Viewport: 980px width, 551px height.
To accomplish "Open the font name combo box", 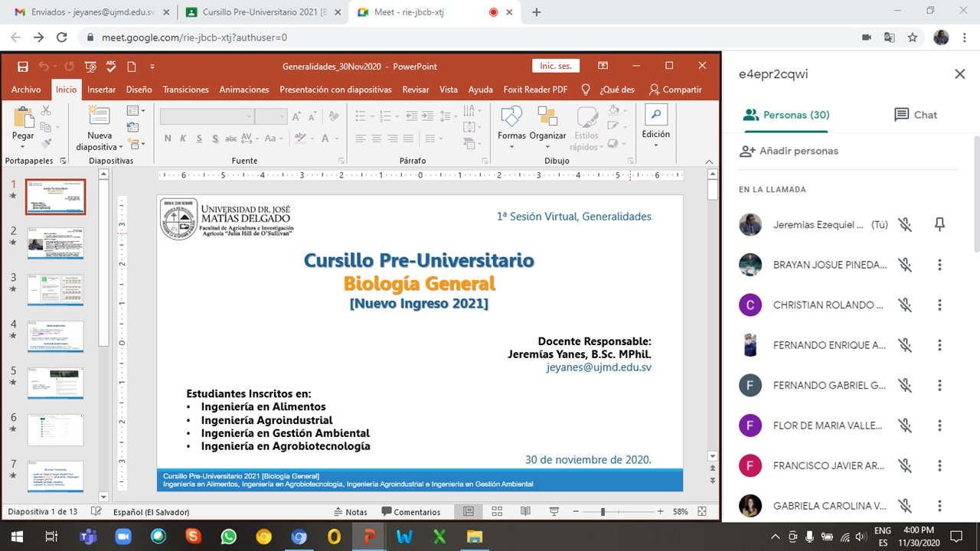I will (207, 116).
